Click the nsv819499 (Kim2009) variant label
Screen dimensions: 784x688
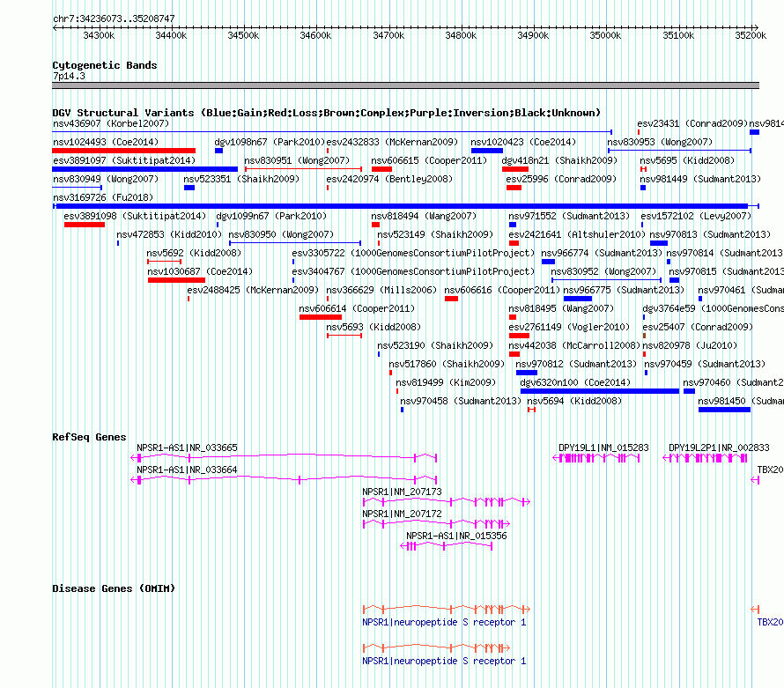tap(446, 382)
